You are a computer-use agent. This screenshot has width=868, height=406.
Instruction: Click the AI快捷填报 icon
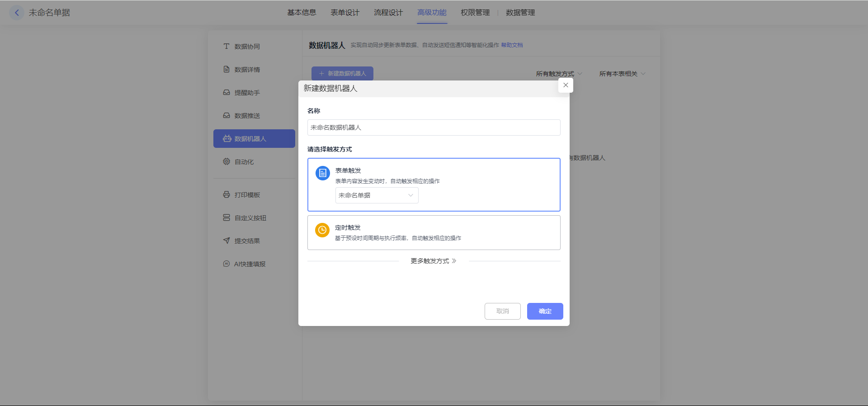[x=226, y=264]
